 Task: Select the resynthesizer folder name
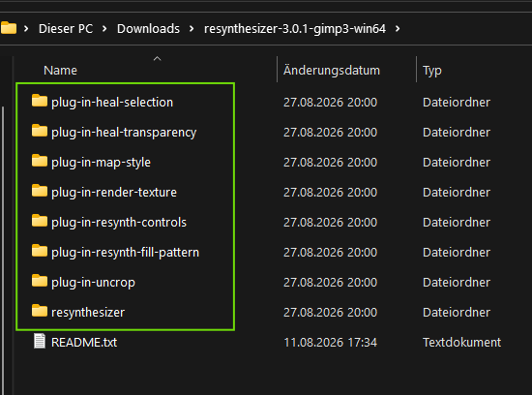(88, 313)
